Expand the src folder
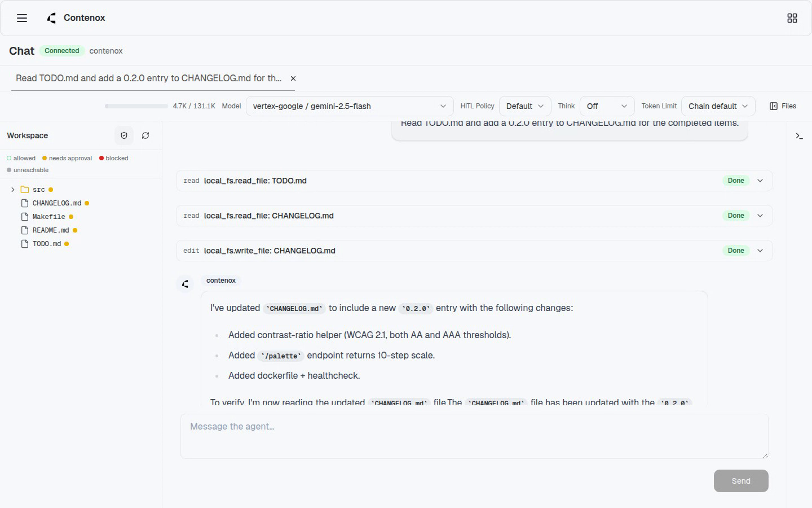This screenshot has height=508, width=812. pyautogui.click(x=13, y=190)
